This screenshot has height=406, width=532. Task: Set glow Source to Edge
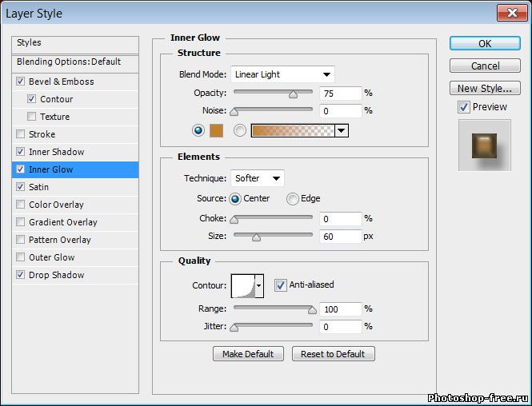(x=293, y=199)
